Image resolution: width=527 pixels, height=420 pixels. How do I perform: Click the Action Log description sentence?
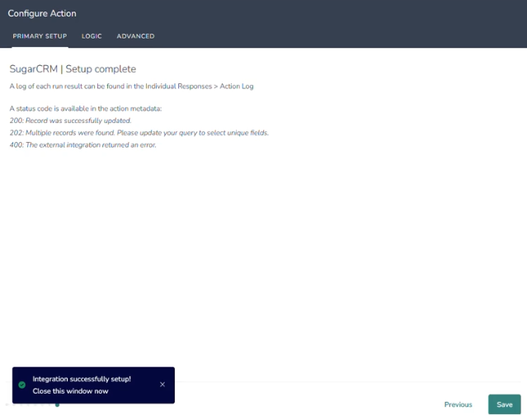[131, 87]
